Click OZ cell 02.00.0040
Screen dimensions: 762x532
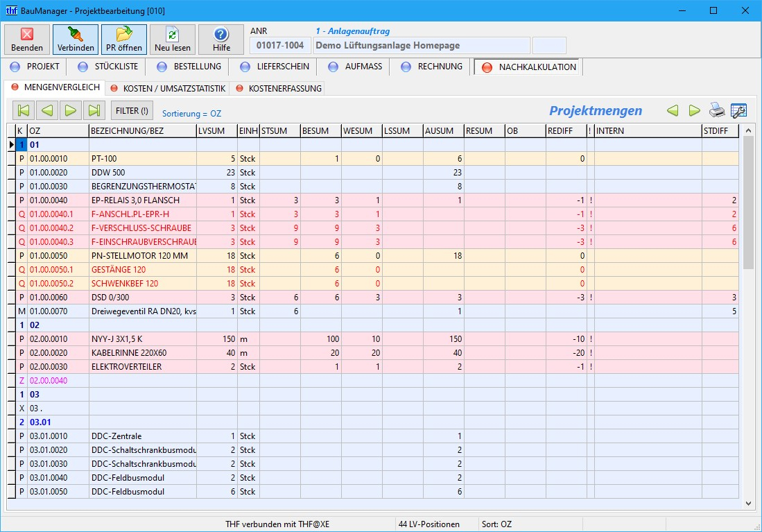(x=58, y=381)
